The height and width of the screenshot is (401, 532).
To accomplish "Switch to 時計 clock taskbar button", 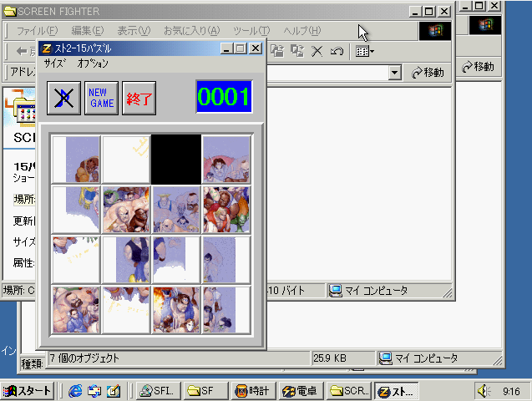I will point(253,391).
